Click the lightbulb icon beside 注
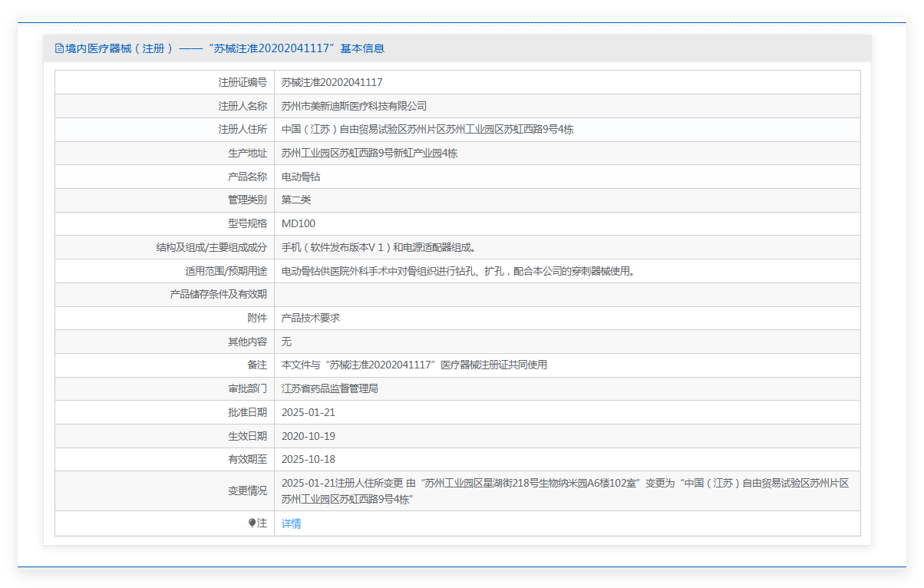This screenshot has width=924, height=588. tap(252, 523)
